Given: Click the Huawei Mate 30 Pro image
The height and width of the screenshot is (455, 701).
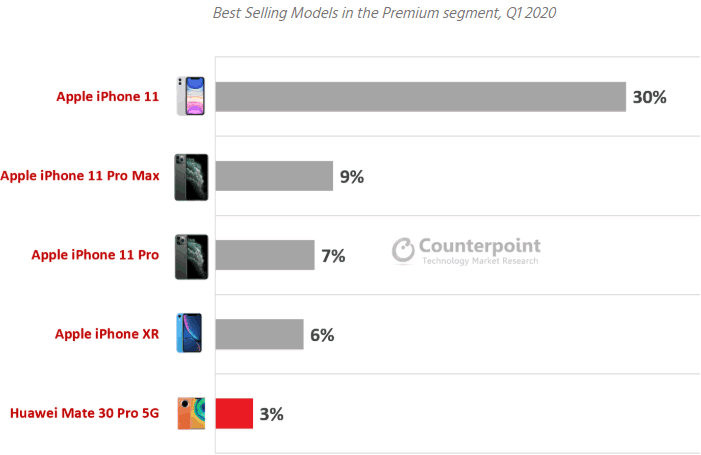Looking at the screenshot, I should [191, 413].
